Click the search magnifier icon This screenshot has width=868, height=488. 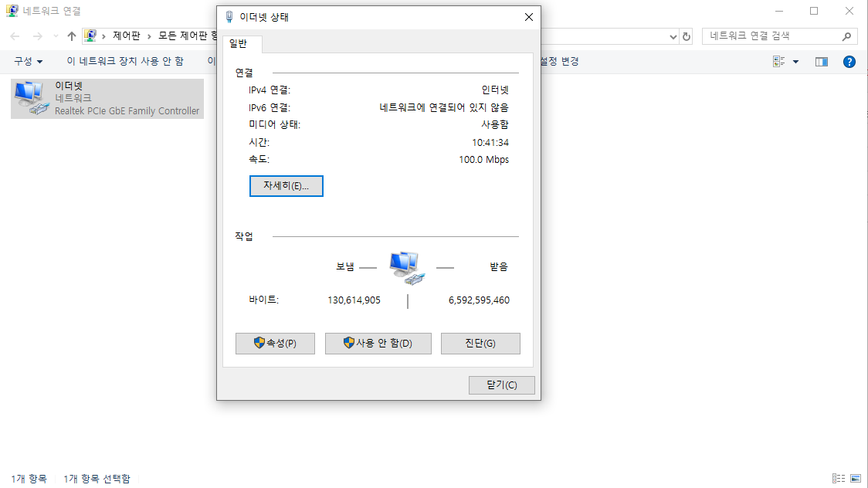[x=846, y=36]
